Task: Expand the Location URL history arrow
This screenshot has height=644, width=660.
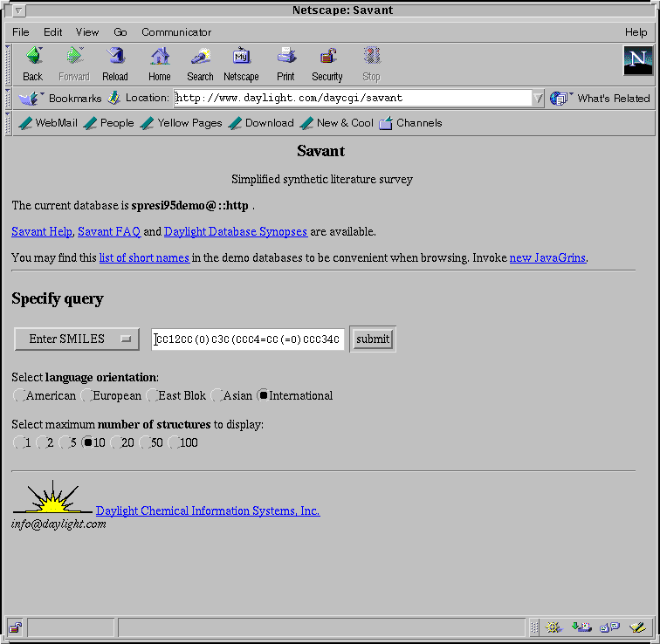Action: pyautogui.click(x=538, y=99)
